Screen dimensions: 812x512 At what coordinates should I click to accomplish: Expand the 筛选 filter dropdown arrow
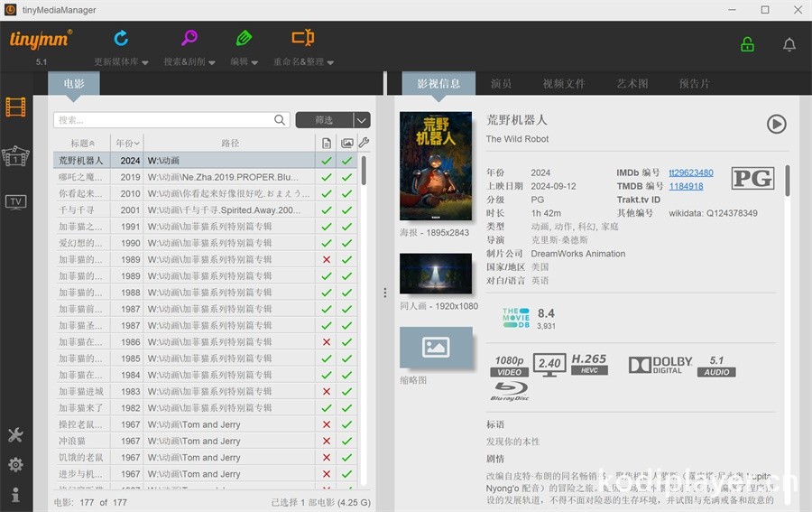[x=361, y=120]
